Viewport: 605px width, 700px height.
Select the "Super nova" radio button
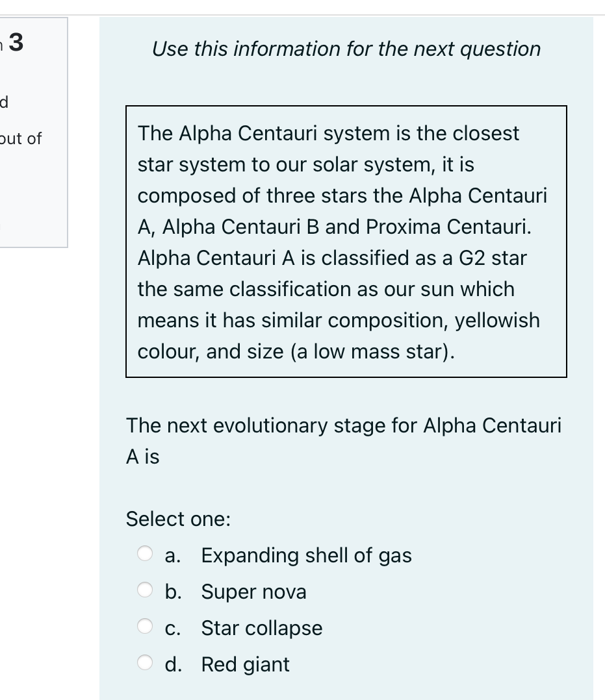point(145,591)
